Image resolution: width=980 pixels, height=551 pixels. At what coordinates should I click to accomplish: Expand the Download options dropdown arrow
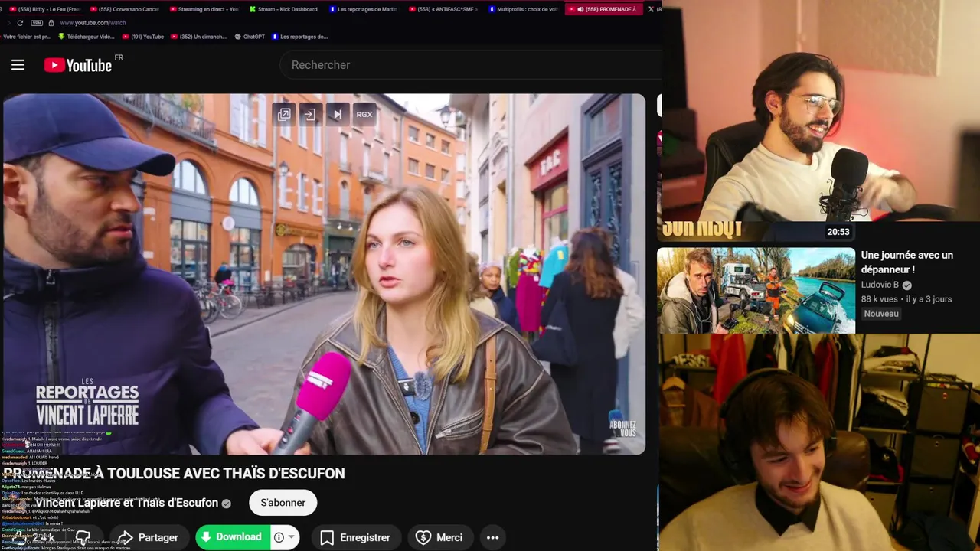[291, 537]
